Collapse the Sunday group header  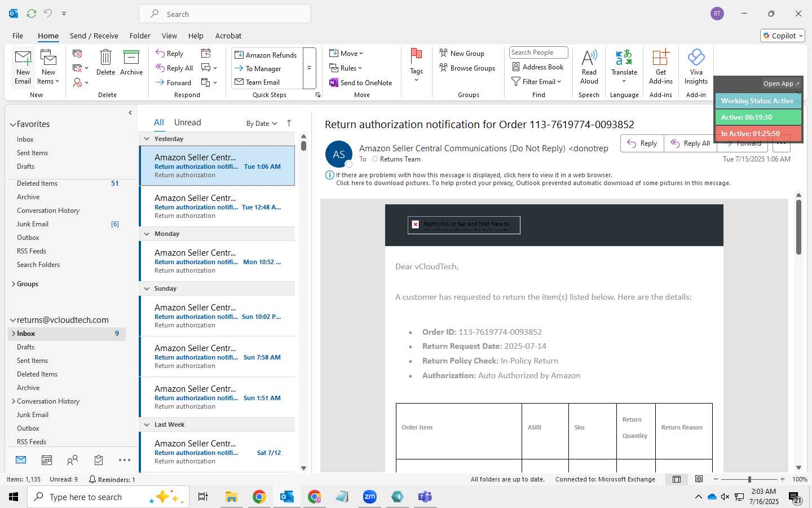click(x=147, y=288)
